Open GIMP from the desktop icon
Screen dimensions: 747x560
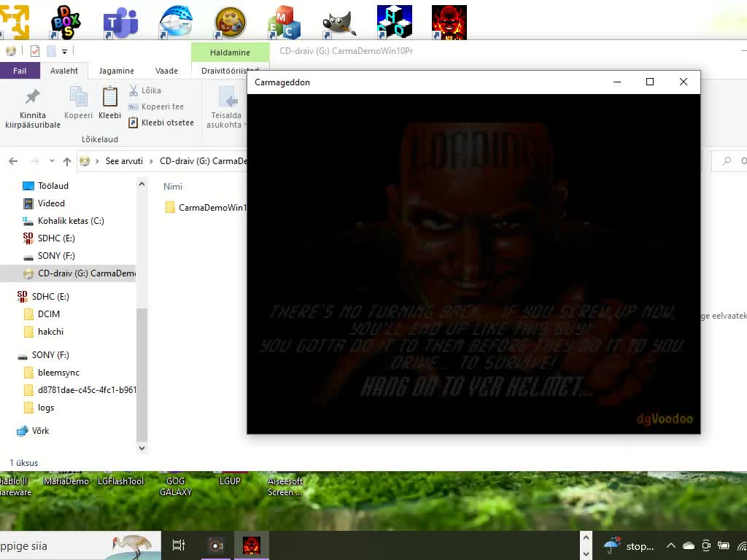tap(338, 20)
